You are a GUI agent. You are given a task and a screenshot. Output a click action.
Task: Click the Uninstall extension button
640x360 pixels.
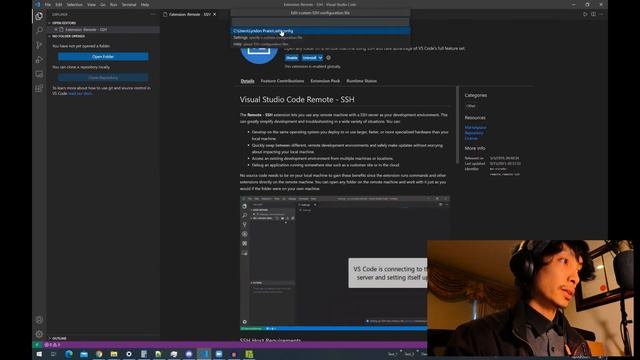pos(309,58)
